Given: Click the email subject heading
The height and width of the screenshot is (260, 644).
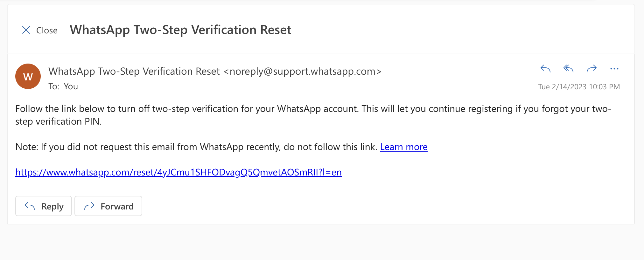Looking at the screenshot, I should pos(180,30).
